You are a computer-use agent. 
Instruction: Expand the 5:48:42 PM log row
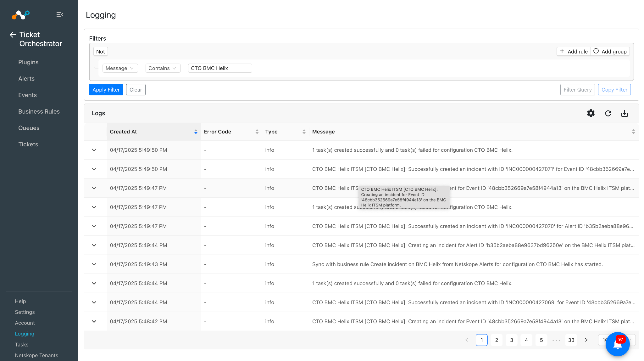94,321
